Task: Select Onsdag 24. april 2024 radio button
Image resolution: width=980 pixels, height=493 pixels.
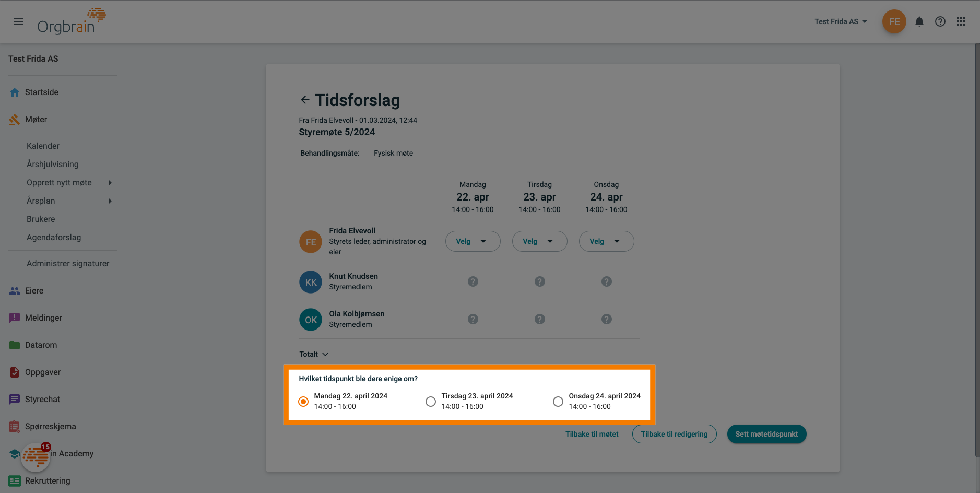Action: (x=558, y=402)
